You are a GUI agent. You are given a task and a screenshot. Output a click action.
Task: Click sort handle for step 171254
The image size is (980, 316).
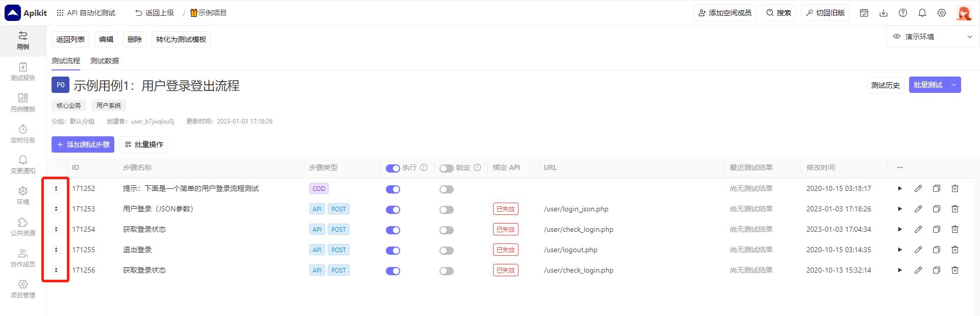pyautogui.click(x=56, y=229)
